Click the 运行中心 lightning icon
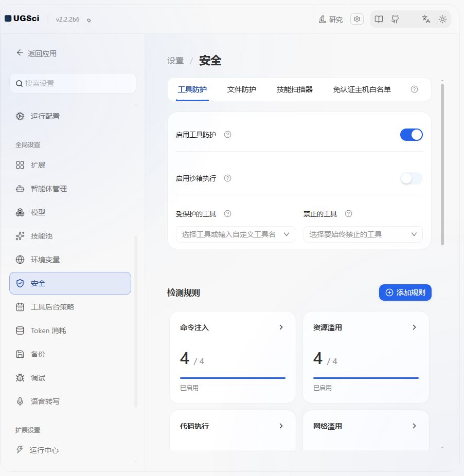This screenshot has height=476, width=464. pos(20,450)
